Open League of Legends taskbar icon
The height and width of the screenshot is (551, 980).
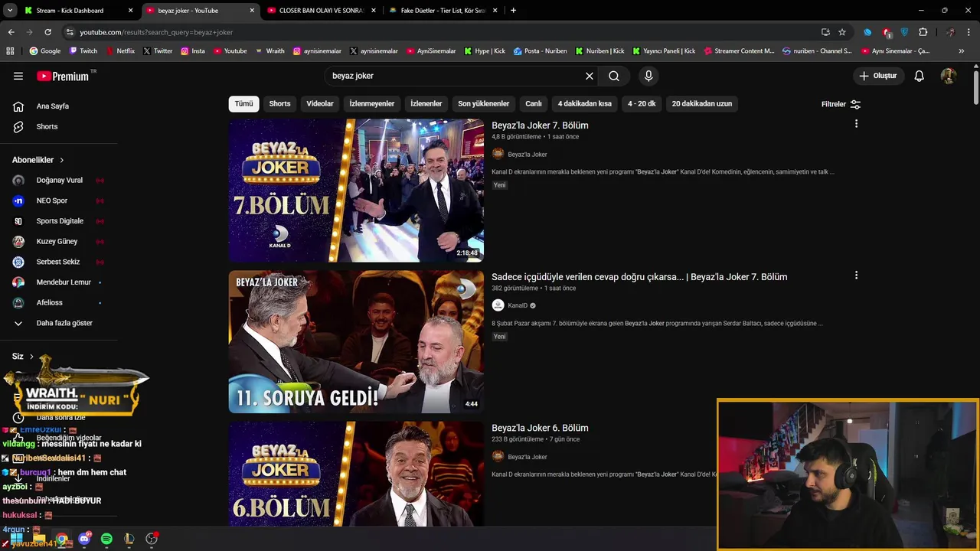pos(129,539)
